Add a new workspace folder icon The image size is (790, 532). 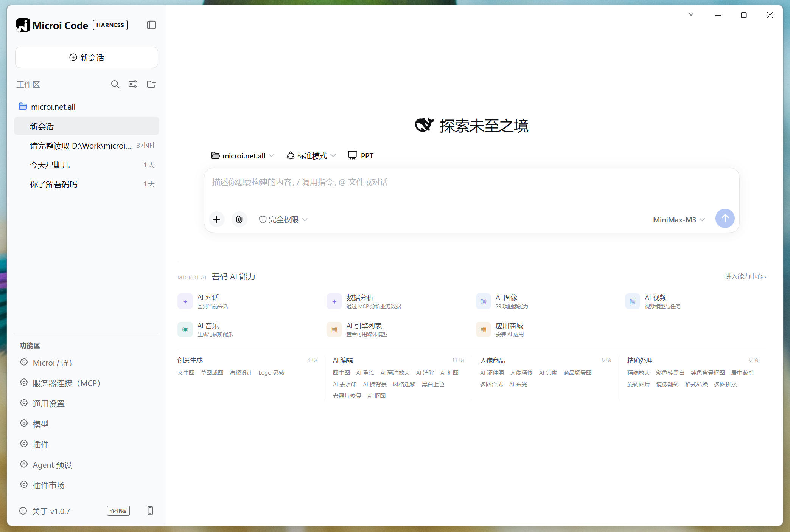click(151, 84)
